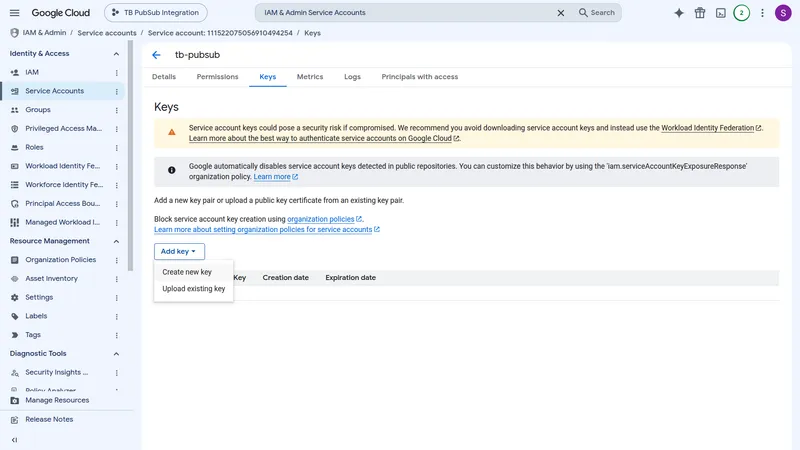Switch to the Logs tab
This screenshot has height=450, width=800.
[352, 77]
